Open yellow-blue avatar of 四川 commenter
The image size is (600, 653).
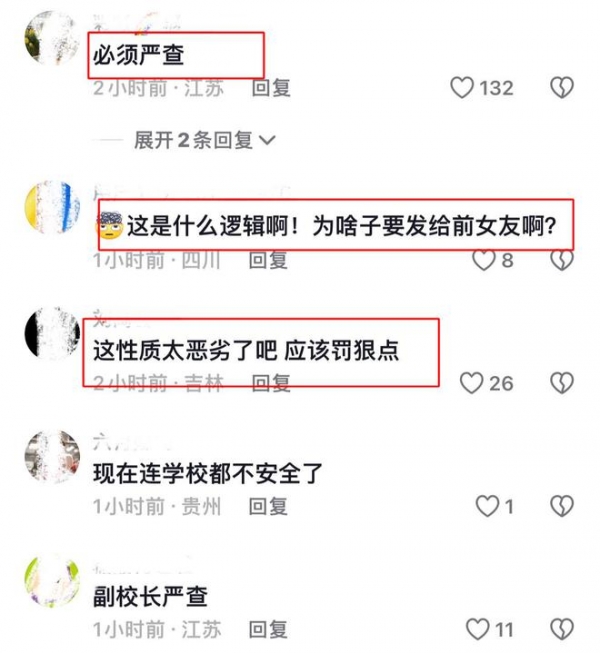pos(52,207)
